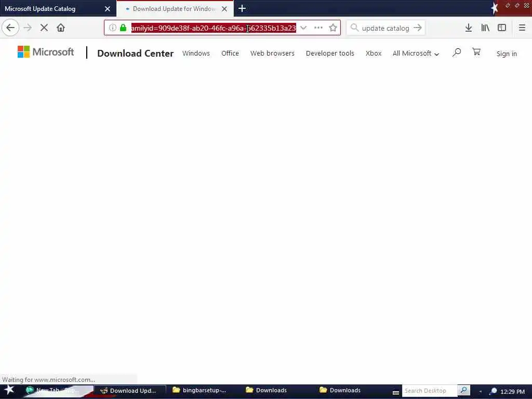This screenshot has height=399, width=532.
Task: Expand the All Microsoft dropdown
Action: tap(416, 54)
